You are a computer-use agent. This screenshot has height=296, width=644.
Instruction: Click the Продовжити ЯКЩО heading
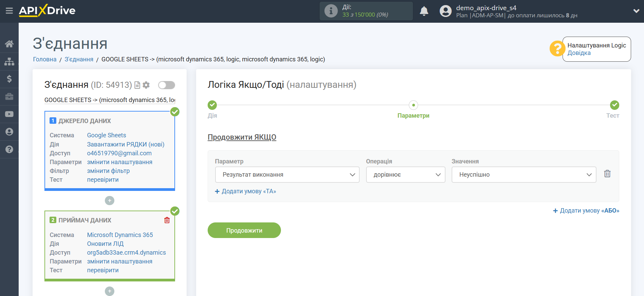click(242, 137)
